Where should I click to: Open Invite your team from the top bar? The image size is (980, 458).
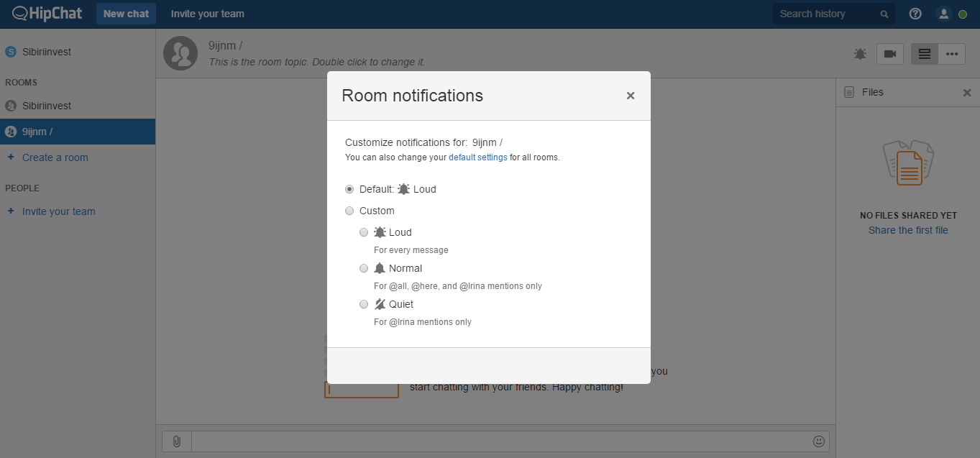tap(207, 13)
